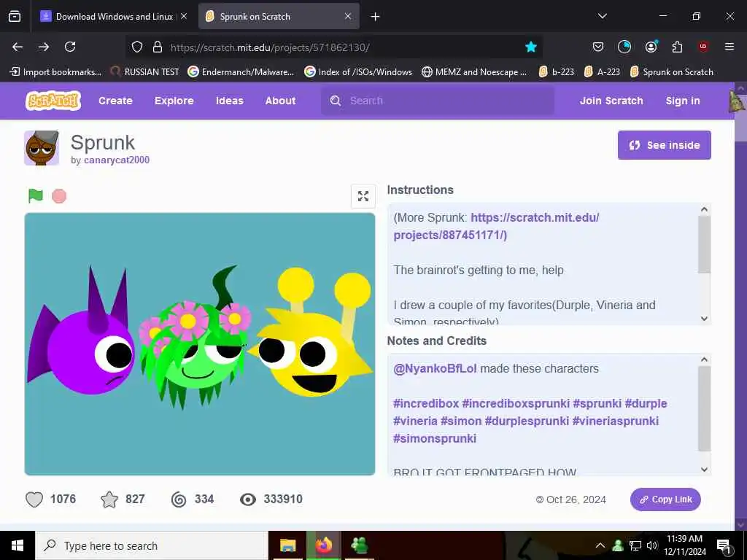
Task: Click the taskbar search box
Action: click(152, 545)
